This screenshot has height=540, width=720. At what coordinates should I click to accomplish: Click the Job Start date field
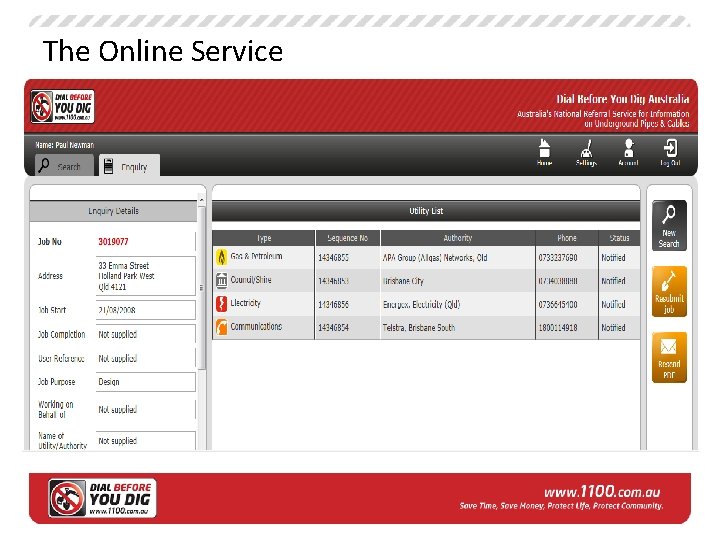click(146, 310)
